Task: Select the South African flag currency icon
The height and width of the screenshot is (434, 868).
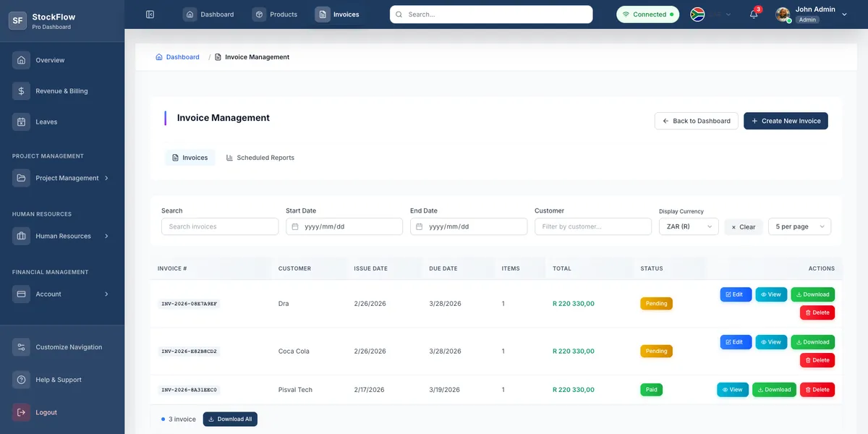Action: point(697,14)
